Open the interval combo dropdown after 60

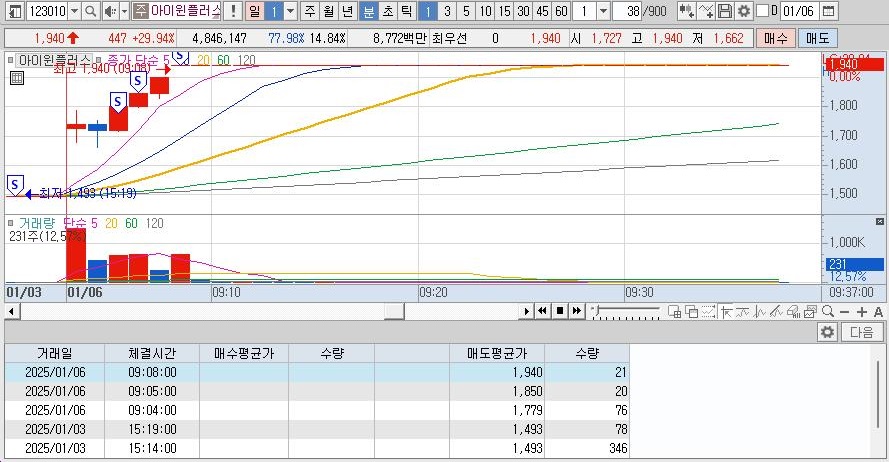pyautogui.click(x=604, y=11)
